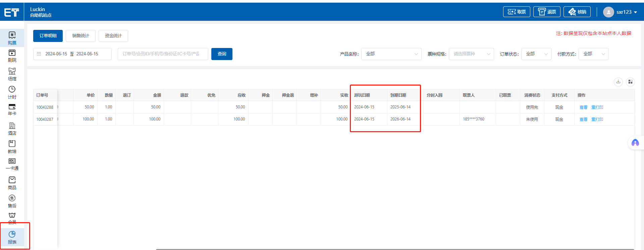Click the blue 查询 search button
This screenshot has width=644, height=250.
pyautogui.click(x=222, y=54)
